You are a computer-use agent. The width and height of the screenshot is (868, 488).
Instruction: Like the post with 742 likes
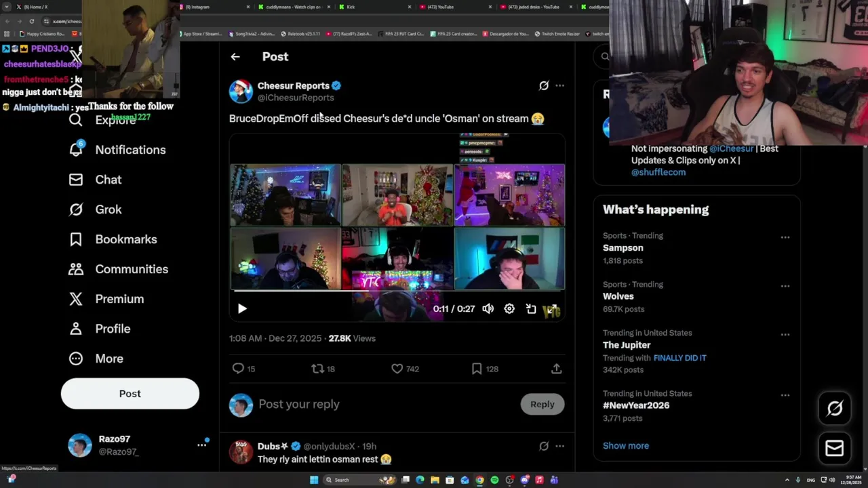pyautogui.click(x=405, y=369)
